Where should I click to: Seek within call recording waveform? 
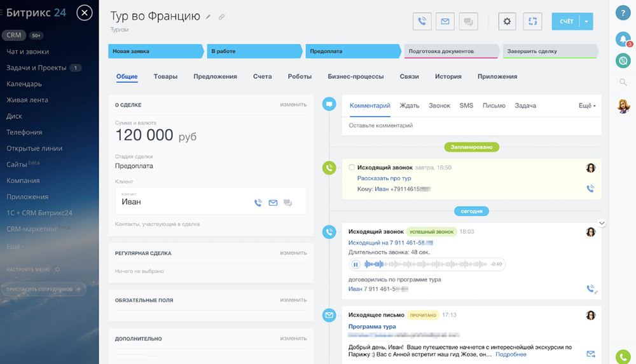425,264
